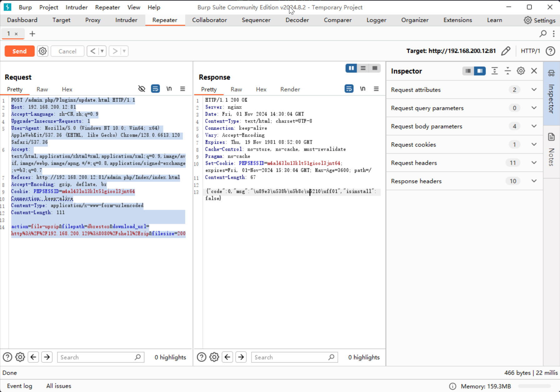560x392 pixels.
Task: Click the Cancel button
Action: pos(67,51)
